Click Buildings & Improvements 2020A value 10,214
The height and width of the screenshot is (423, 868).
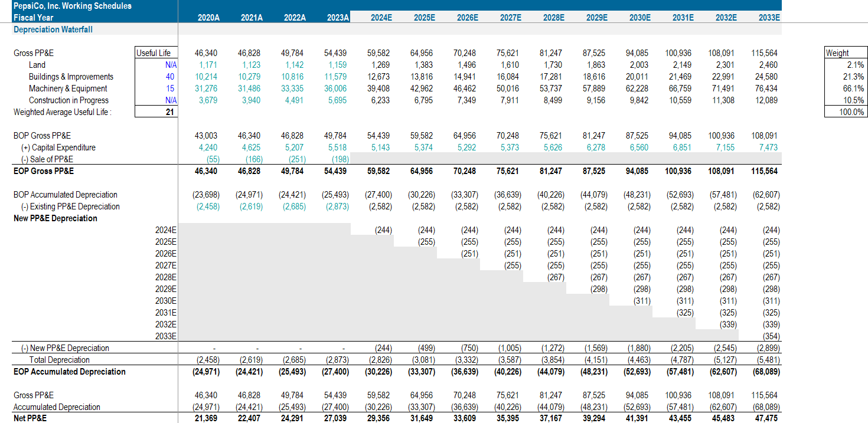[207, 77]
